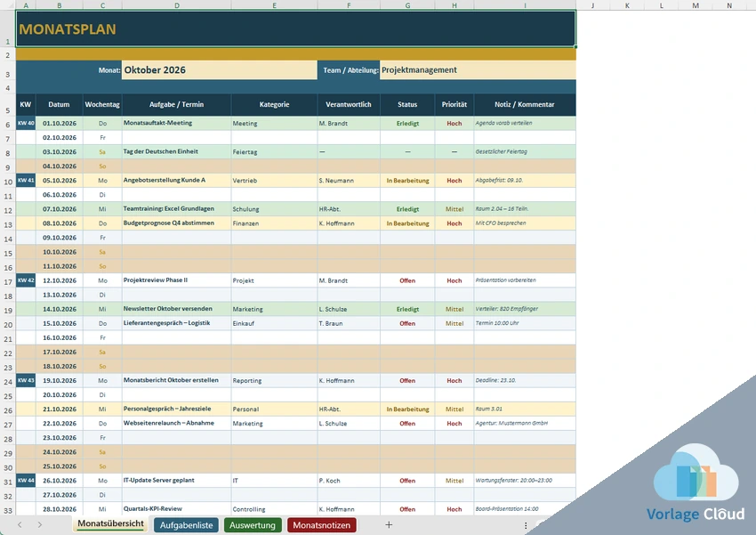Select the Monatsauftakt-Meeting task cell

click(176, 123)
